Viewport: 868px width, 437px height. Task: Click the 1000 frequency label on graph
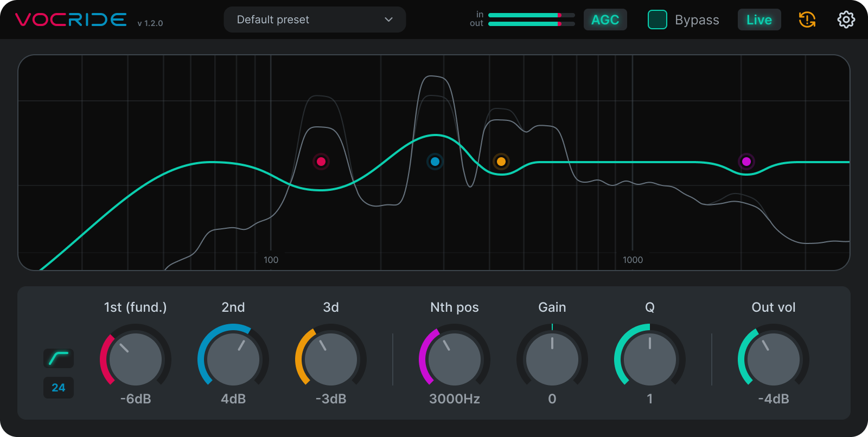tap(633, 260)
